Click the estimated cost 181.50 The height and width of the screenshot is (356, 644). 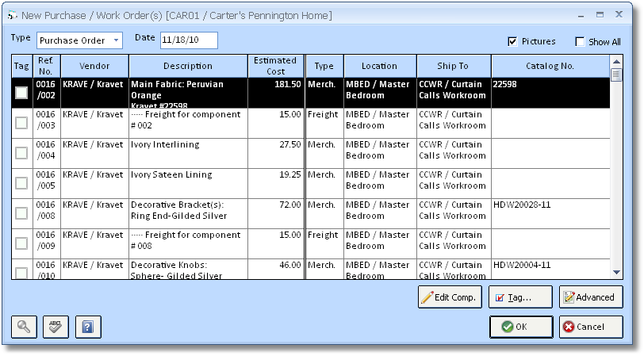[x=287, y=84]
